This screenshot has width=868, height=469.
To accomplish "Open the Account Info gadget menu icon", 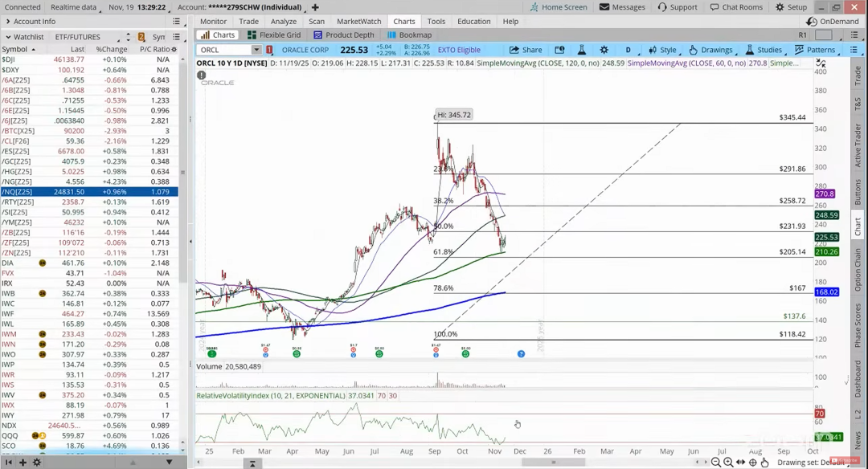I will click(176, 22).
